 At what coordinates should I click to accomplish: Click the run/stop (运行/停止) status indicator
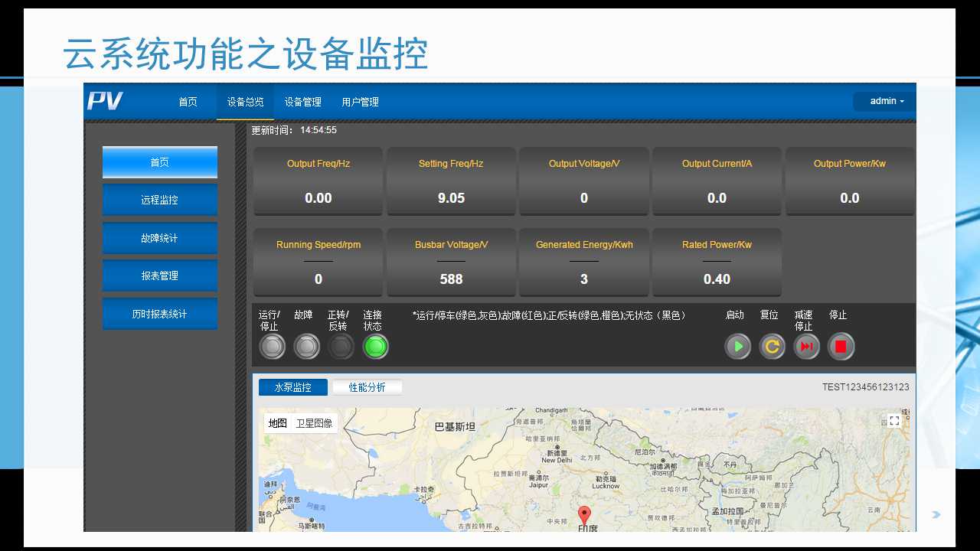coord(272,347)
